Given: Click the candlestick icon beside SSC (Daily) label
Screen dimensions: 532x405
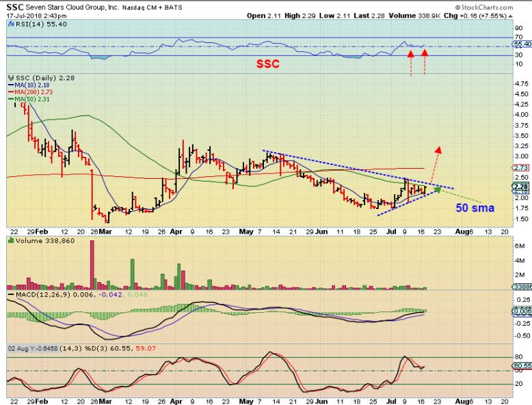Looking at the screenshot, I should click(x=11, y=78).
